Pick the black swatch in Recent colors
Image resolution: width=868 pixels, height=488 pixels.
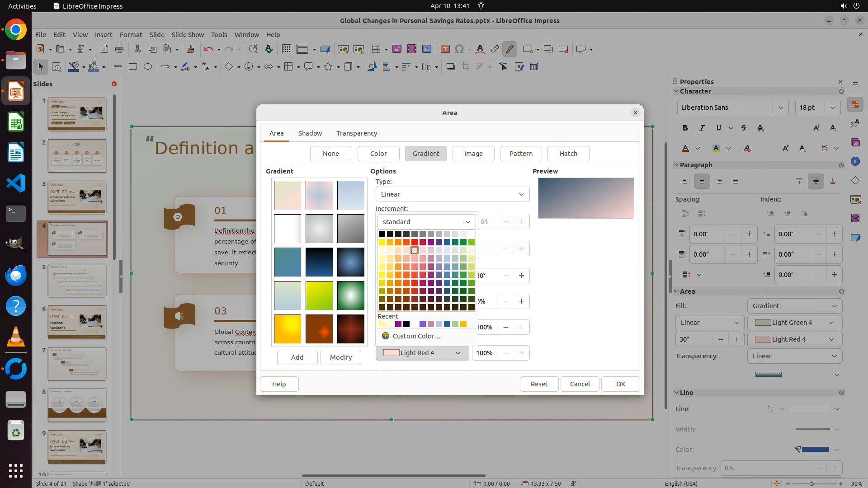point(406,324)
